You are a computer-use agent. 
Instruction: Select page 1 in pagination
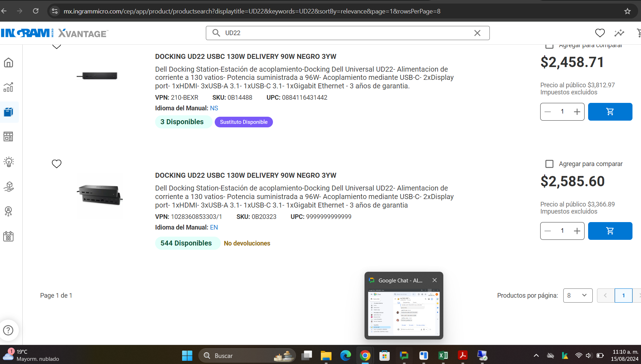pos(623,296)
